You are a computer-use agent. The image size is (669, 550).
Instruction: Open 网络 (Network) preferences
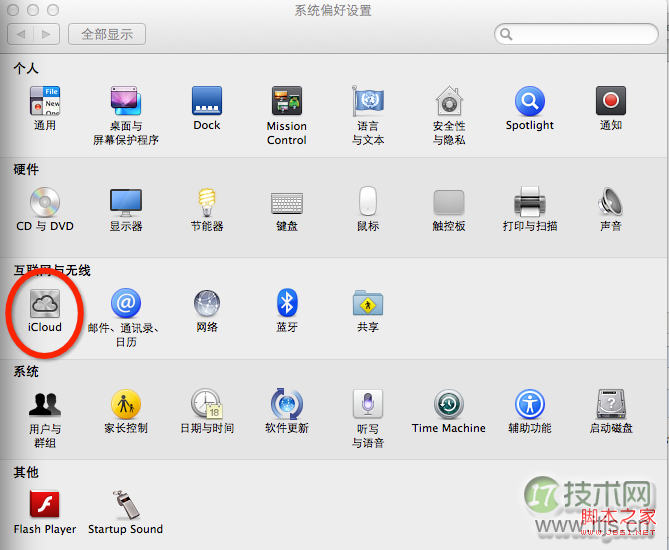pos(207,304)
